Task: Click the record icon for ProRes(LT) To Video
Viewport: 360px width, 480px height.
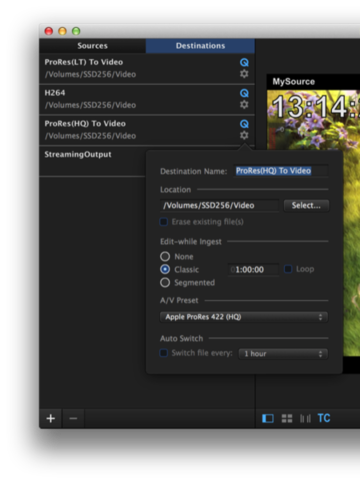Action: 244,62
